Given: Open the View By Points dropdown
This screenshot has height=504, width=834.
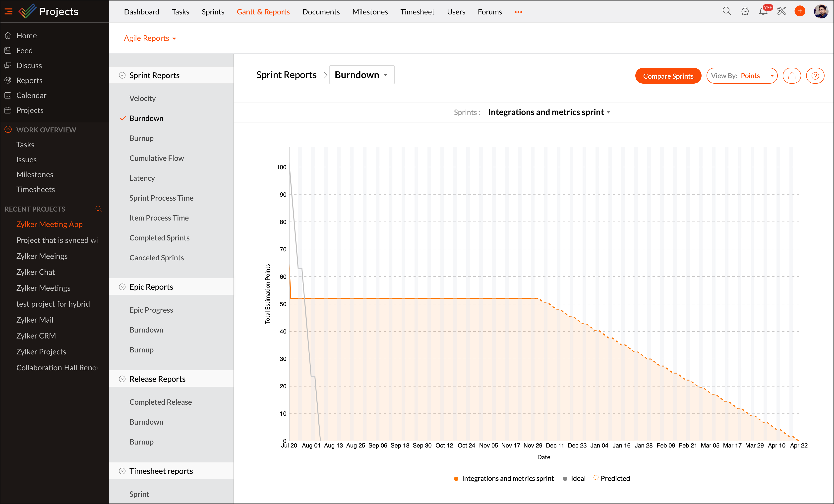Looking at the screenshot, I should point(742,76).
